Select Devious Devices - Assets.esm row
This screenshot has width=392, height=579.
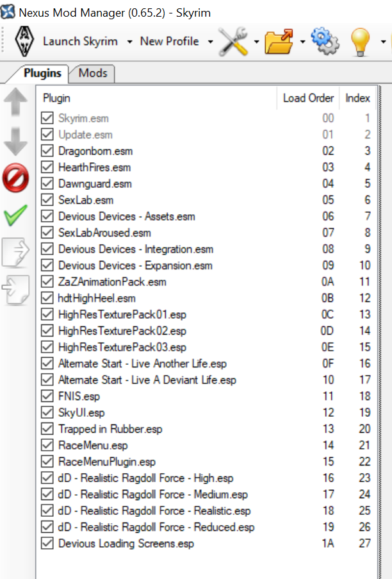(x=206, y=216)
